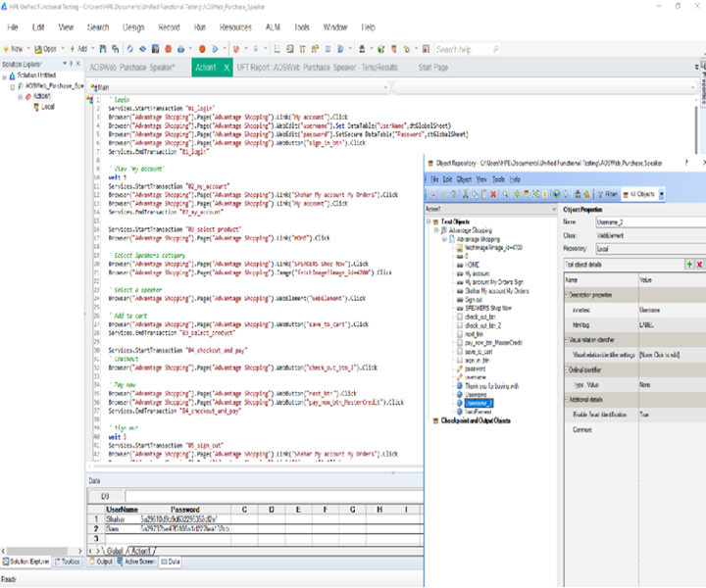Click the New button in toolbar
Image resolution: width=706 pixels, height=588 pixels.
point(13,49)
